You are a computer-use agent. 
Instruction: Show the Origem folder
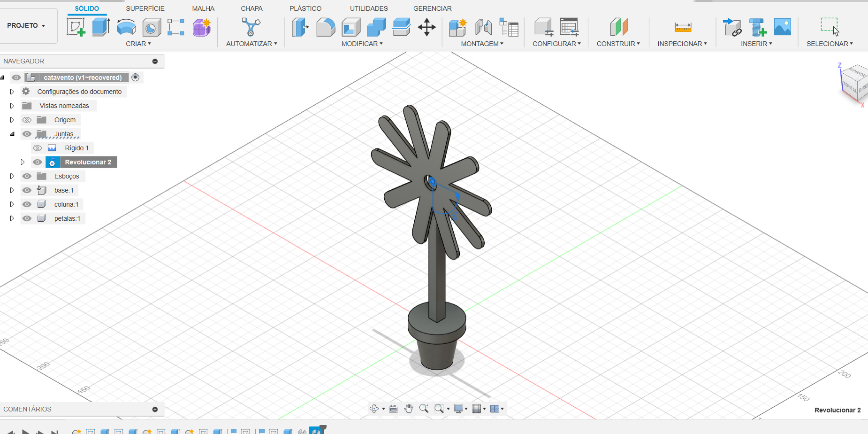coord(27,120)
